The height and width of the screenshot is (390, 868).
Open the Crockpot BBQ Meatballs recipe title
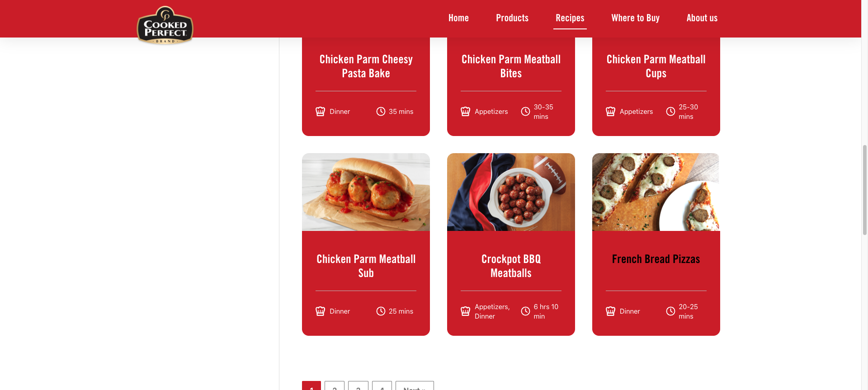[x=511, y=266]
